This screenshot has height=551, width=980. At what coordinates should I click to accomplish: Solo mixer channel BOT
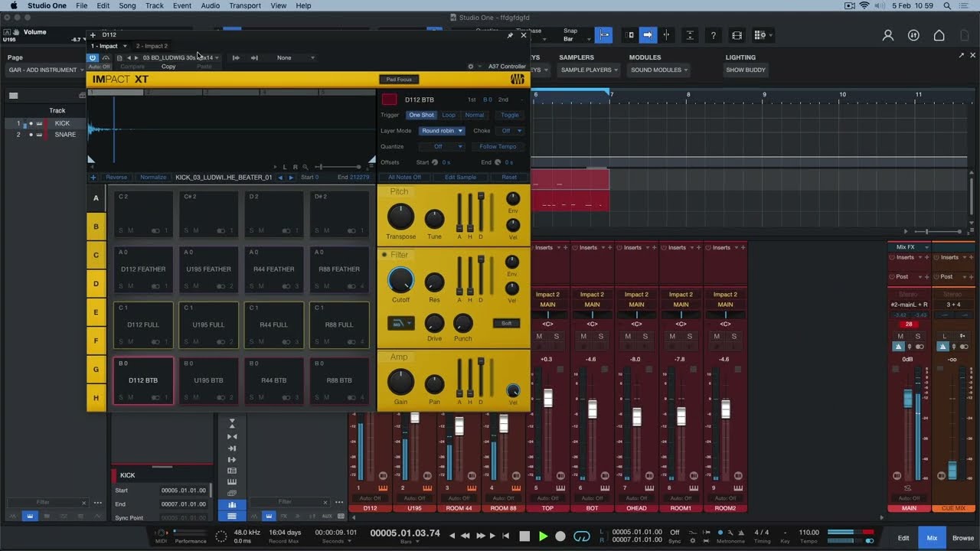click(601, 337)
